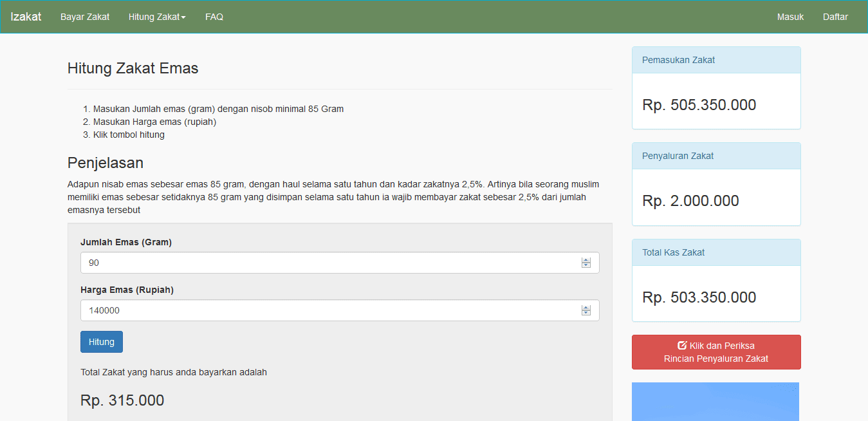868x421 pixels.
Task: Click the down arrow spinner on Jumlah Emas
Action: coord(586,266)
